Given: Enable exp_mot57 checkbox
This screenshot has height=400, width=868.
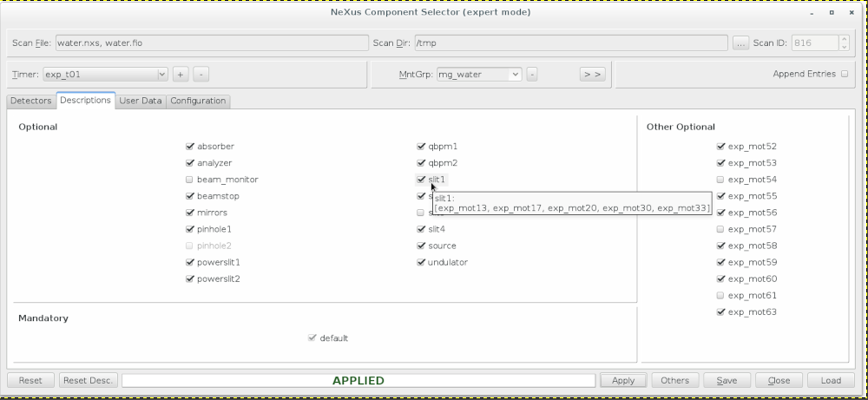Looking at the screenshot, I should [720, 230].
